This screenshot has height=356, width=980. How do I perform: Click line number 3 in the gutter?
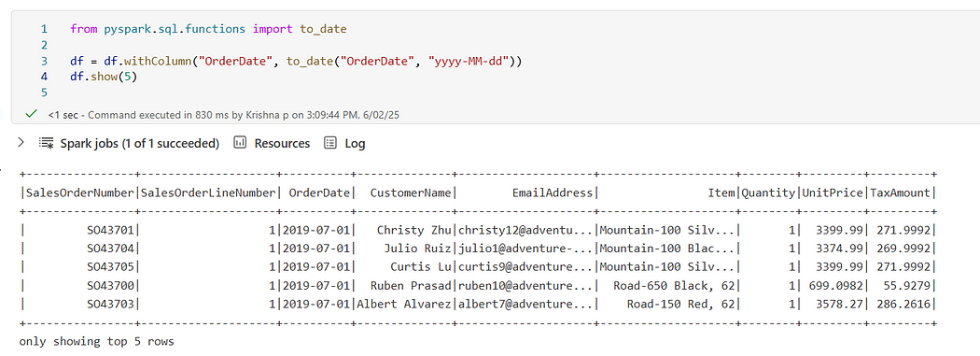tap(44, 62)
